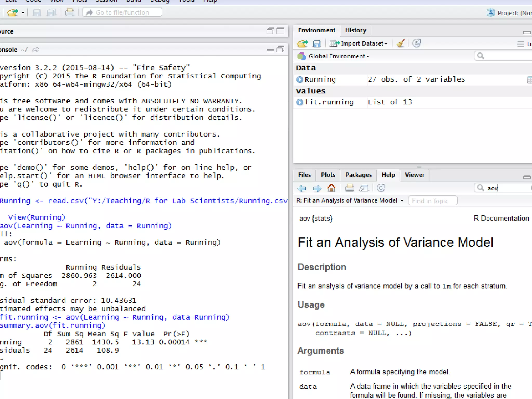Save workspace with Environment floppy disk icon

[316, 43]
